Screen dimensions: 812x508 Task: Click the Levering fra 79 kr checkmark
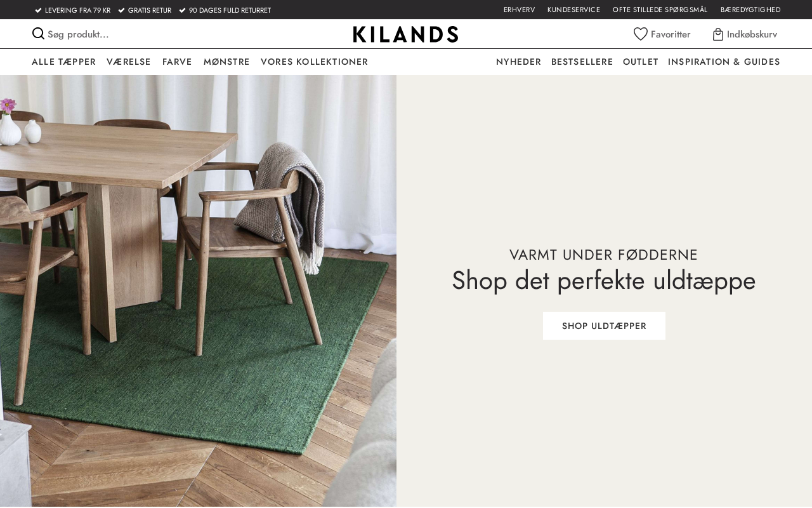click(x=38, y=10)
